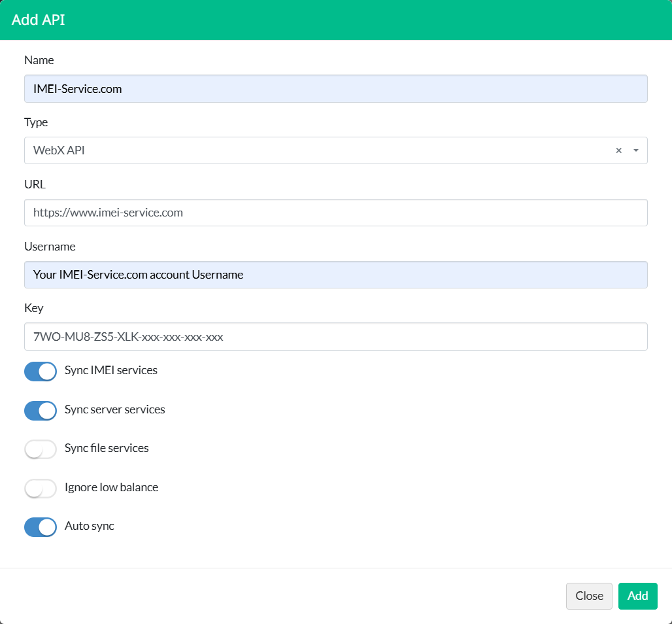Open the Type dropdown arrow
672x624 pixels.
coord(636,150)
